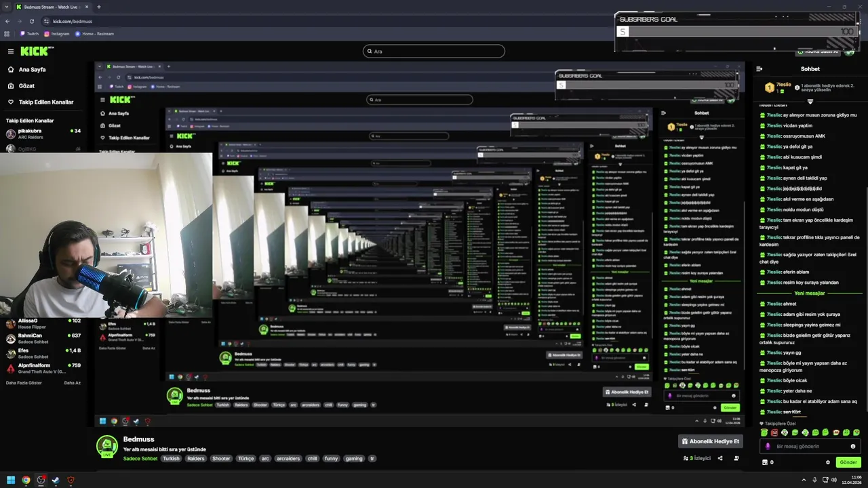Click the 3 İzleyici viewer count
Screen dimensions: 868x488
pos(697,459)
